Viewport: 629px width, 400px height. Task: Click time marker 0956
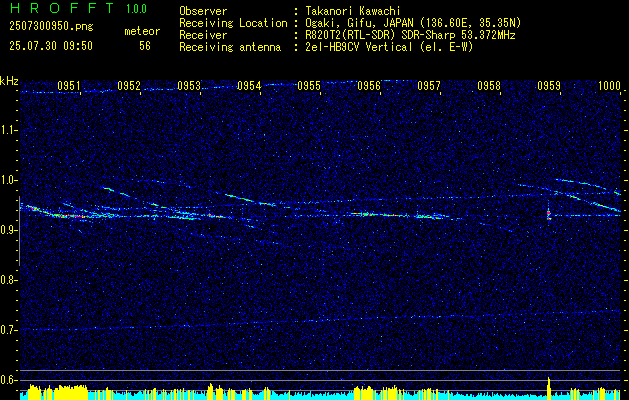(369, 85)
